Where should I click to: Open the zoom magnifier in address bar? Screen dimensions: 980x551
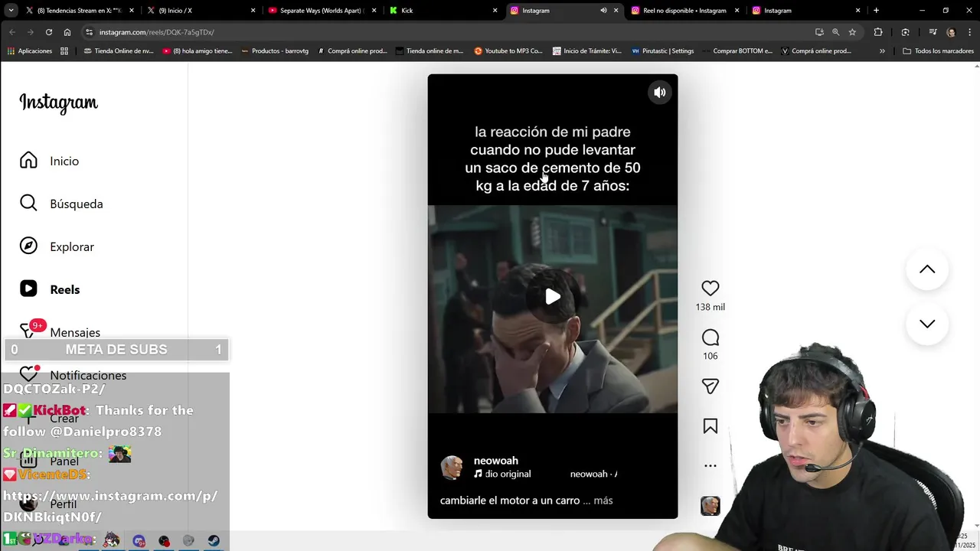click(835, 32)
